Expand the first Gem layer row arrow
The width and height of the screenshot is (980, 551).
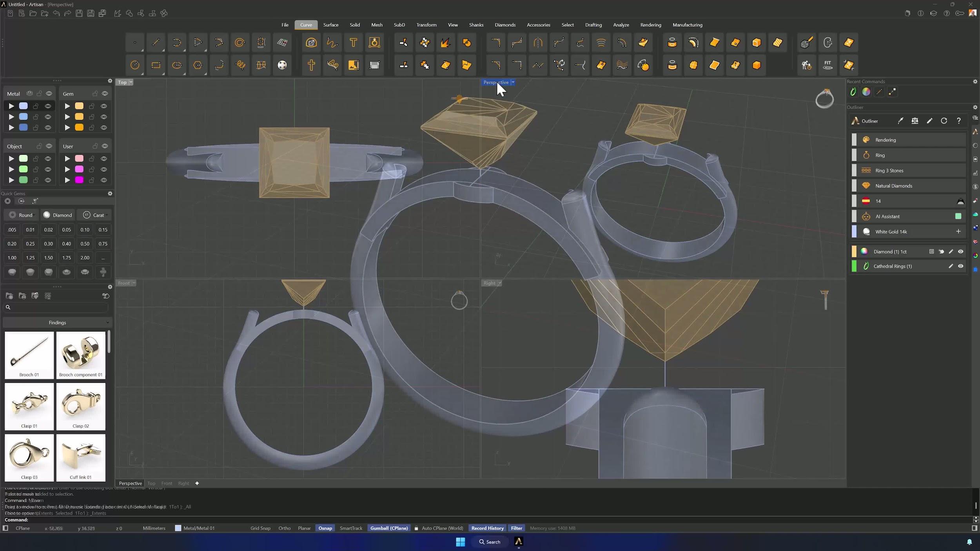tap(67, 106)
